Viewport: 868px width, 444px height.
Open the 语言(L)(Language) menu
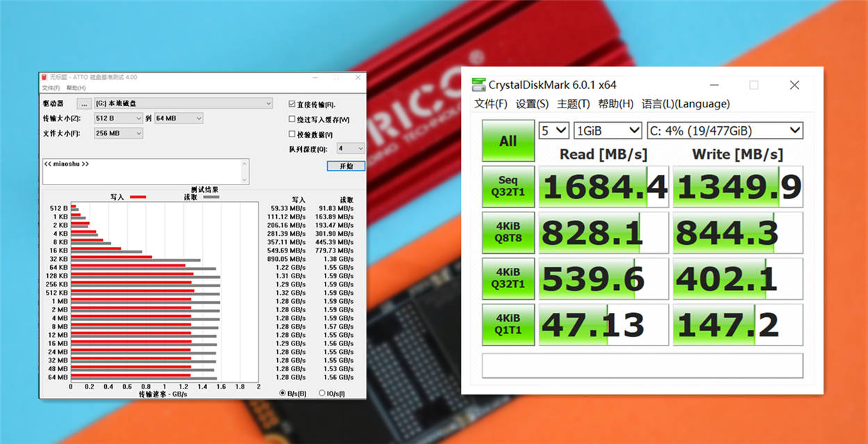(685, 104)
